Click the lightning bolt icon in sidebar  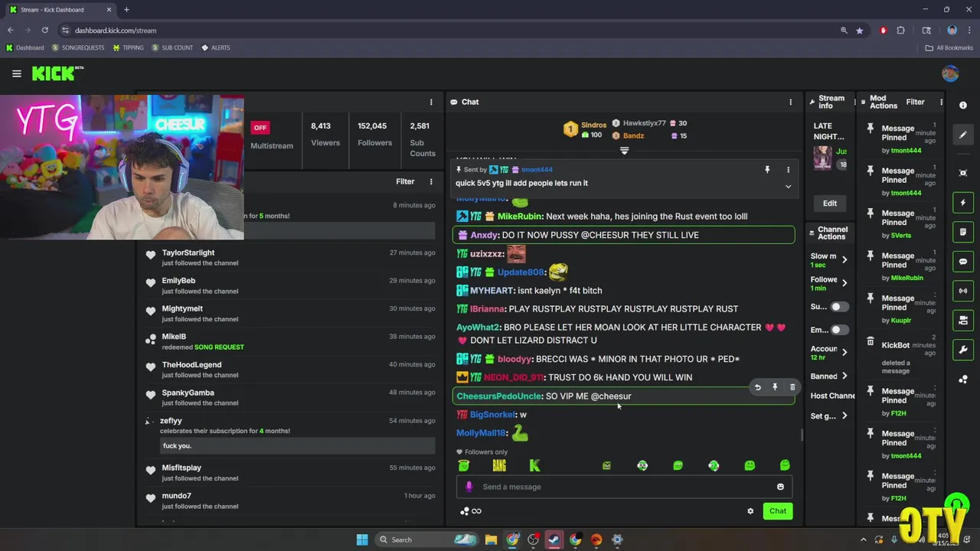click(x=963, y=203)
